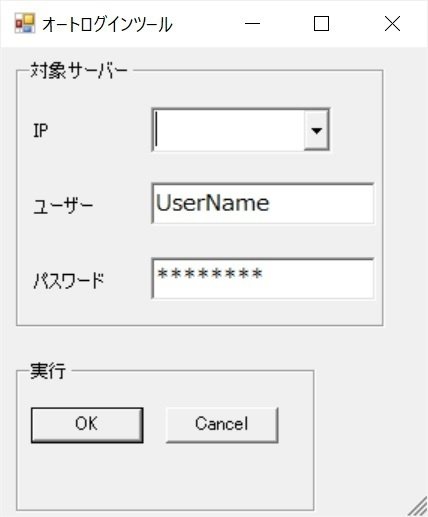Image resolution: width=428 pixels, height=517 pixels.
Task: Focus the IP combo box text area
Action: point(229,130)
